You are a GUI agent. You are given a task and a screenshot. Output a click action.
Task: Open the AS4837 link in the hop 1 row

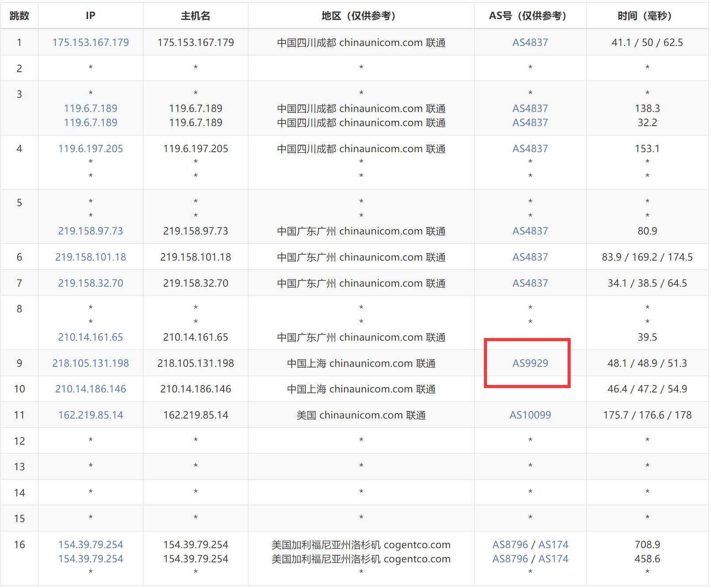(530, 42)
